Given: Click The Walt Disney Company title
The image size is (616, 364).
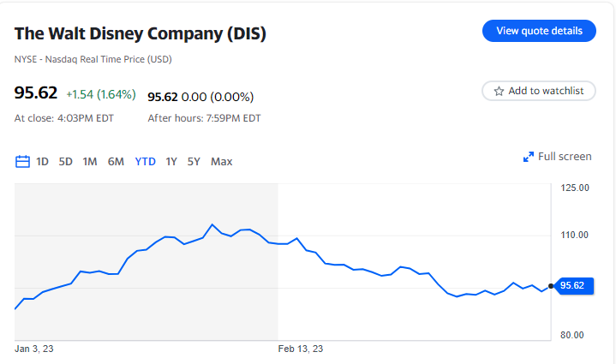Looking at the screenshot, I should pos(141,34).
